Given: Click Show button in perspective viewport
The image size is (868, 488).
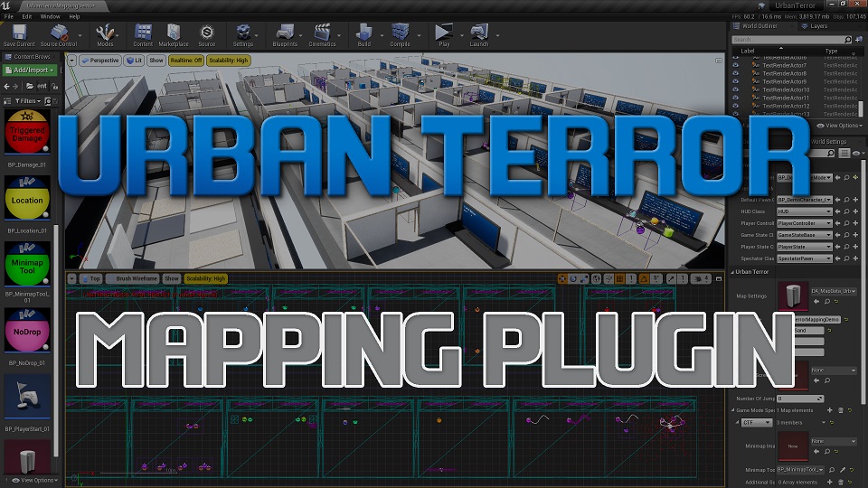Looking at the screenshot, I should [156, 61].
